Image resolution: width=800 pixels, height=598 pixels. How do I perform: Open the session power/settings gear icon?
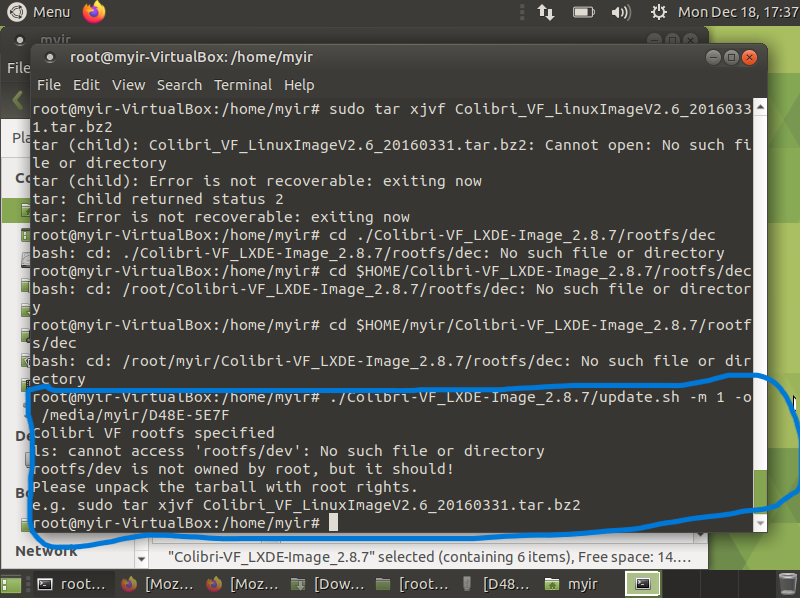[658, 12]
